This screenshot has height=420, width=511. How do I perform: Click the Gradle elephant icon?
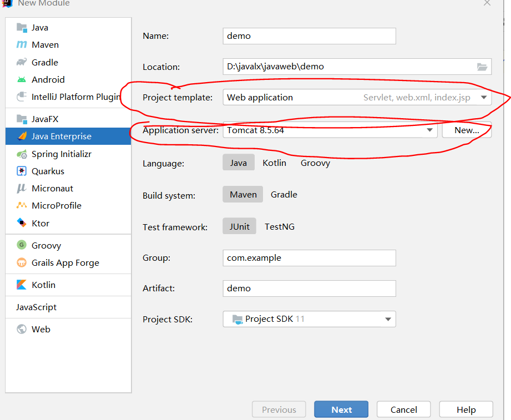(22, 62)
